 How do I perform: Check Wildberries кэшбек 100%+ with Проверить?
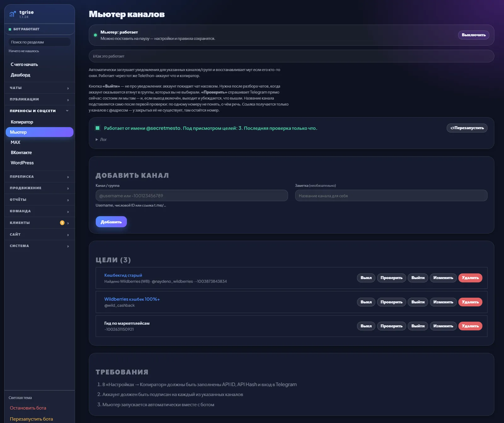pyautogui.click(x=391, y=302)
